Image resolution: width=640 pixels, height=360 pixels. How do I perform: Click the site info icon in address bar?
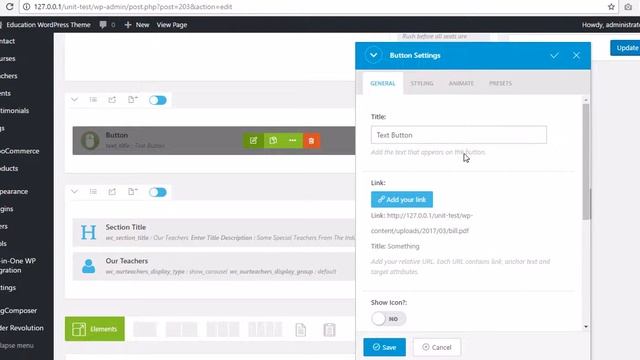[x=27, y=7]
